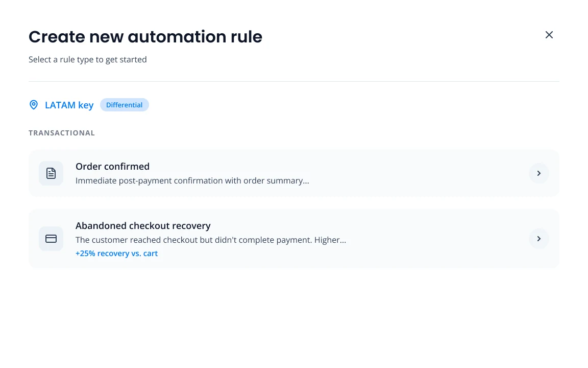This screenshot has height=368, width=588.
Task: Click the Create new automation rule heading
Action: 145,37
